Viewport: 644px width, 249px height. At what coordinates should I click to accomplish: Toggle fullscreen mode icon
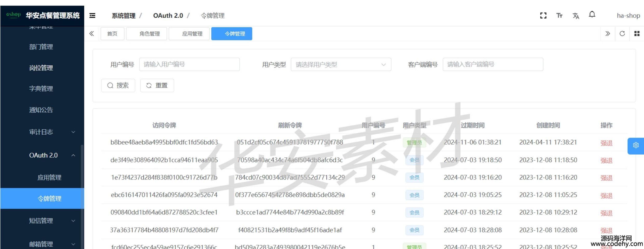point(543,16)
